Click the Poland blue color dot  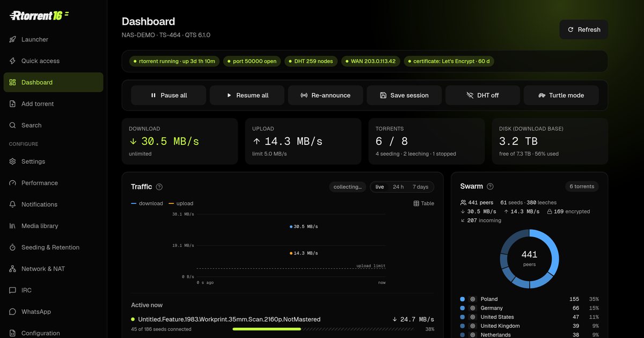coord(463,299)
